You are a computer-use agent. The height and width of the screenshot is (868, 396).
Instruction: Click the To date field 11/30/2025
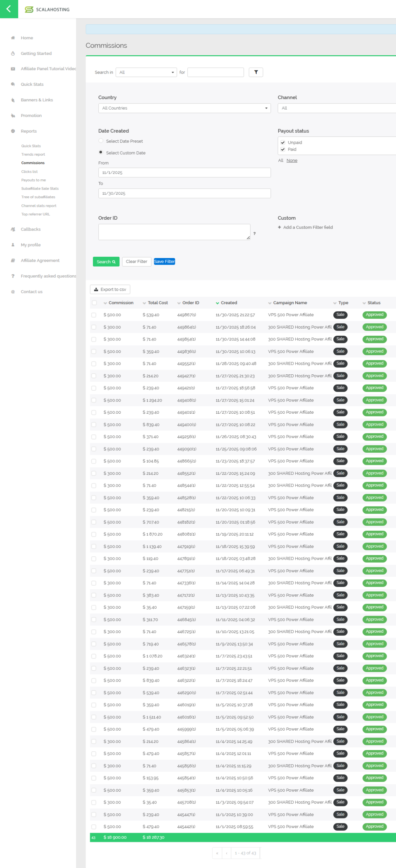coord(184,193)
